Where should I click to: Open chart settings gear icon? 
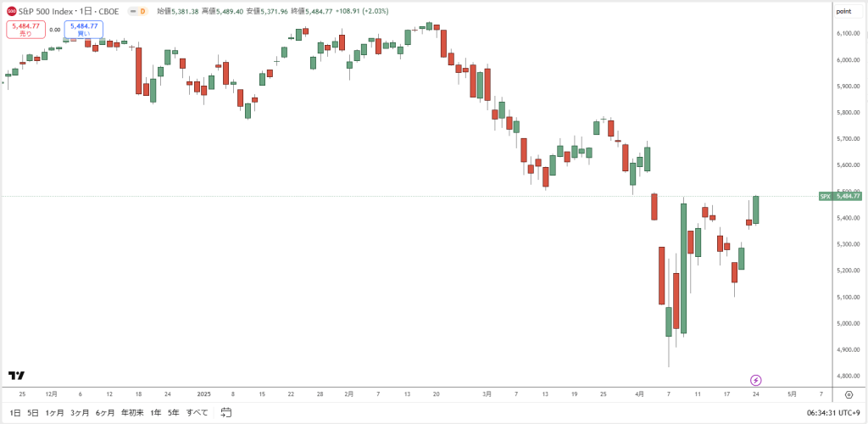click(849, 394)
